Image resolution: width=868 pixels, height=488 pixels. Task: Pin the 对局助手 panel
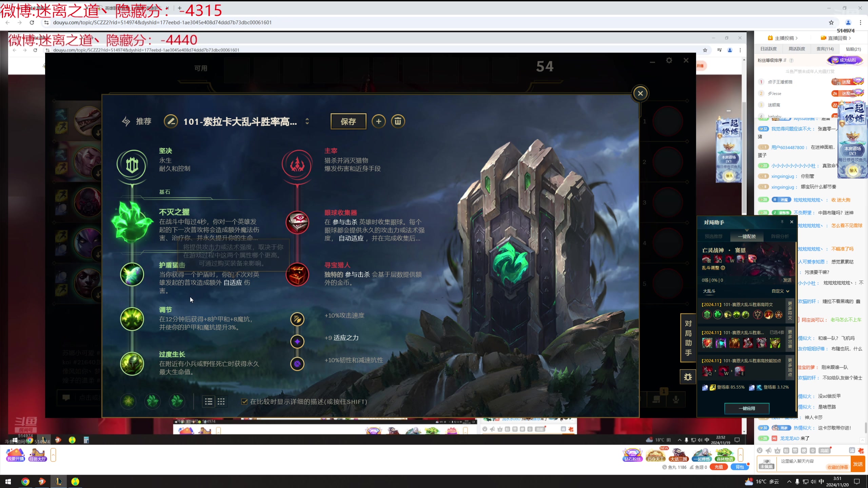782,222
